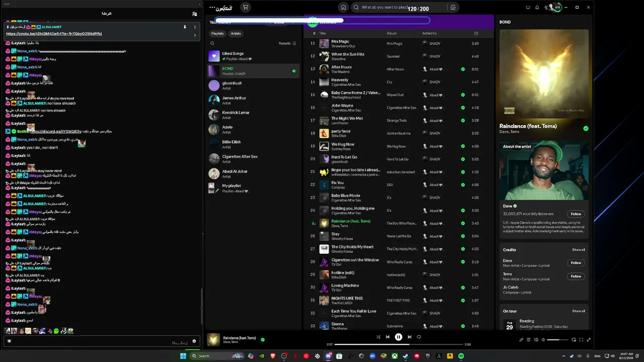Open Spotify Home via the house icon

click(343, 8)
